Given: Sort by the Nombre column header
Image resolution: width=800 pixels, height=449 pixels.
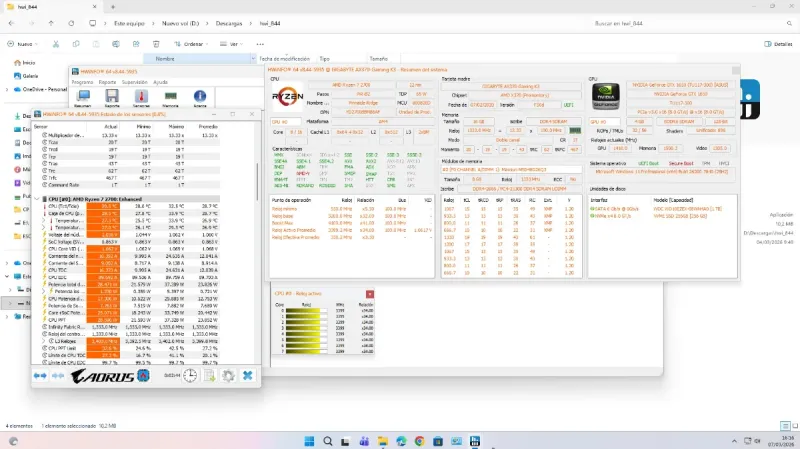Looking at the screenshot, I should point(199,59).
